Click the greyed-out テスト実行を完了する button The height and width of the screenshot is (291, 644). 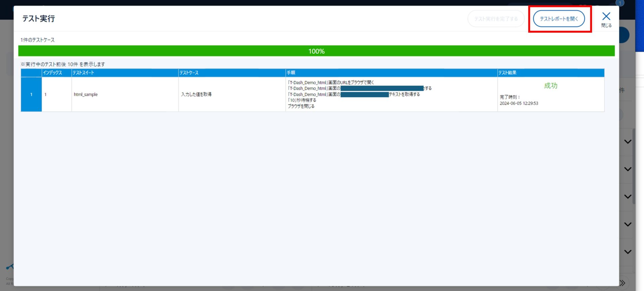[496, 19]
